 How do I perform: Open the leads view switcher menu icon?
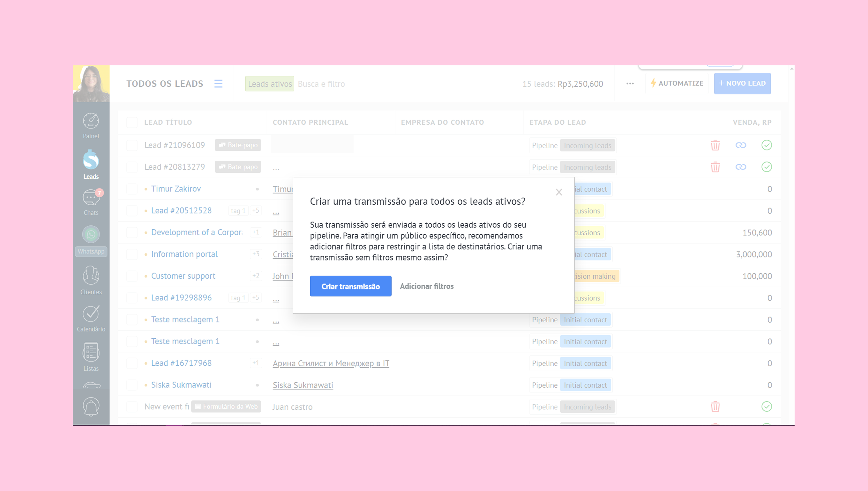pos(218,84)
